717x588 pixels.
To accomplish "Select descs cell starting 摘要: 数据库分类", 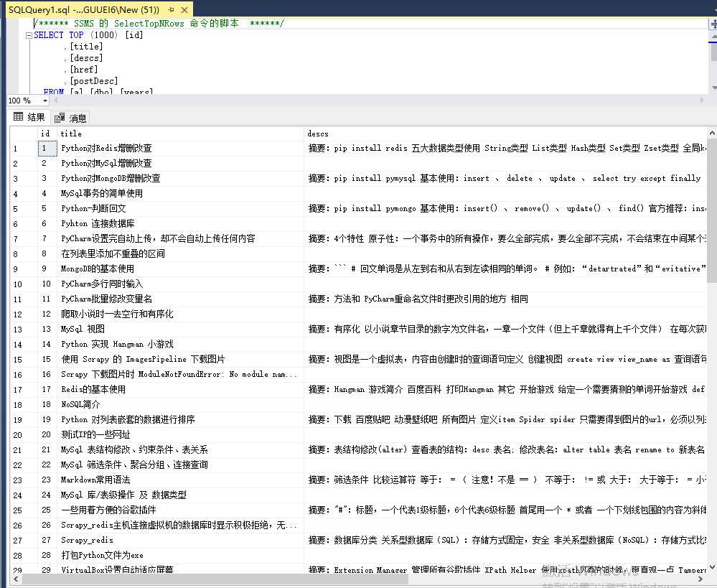I will (505, 541).
